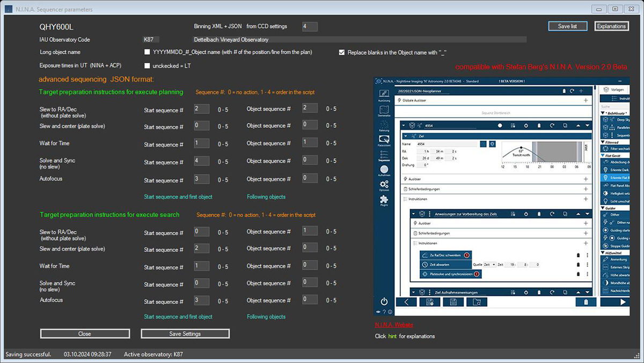The image size is (644, 363).
Task: Toggle 'Replace blanks in the Object name' checkbox
Action: [342, 53]
